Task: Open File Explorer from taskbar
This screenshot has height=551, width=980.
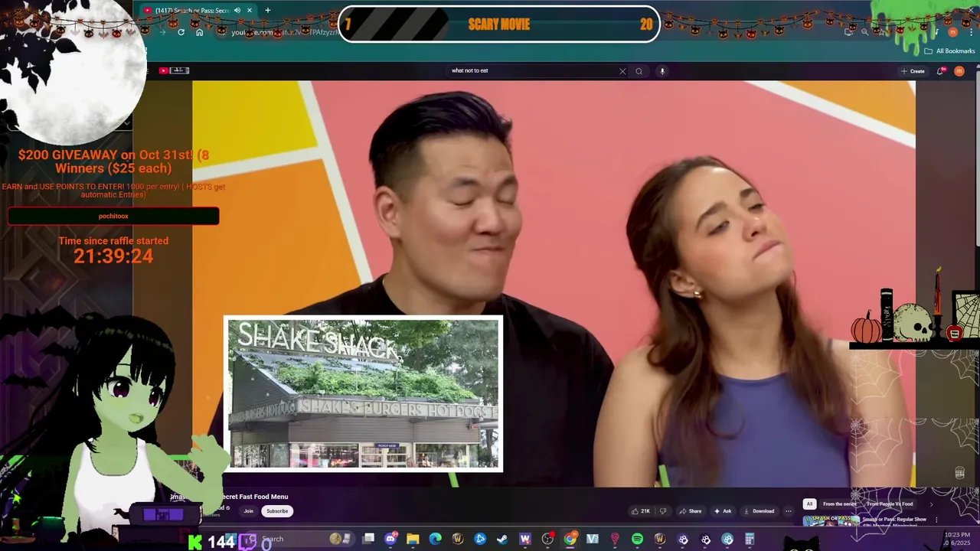Action: 413,539
